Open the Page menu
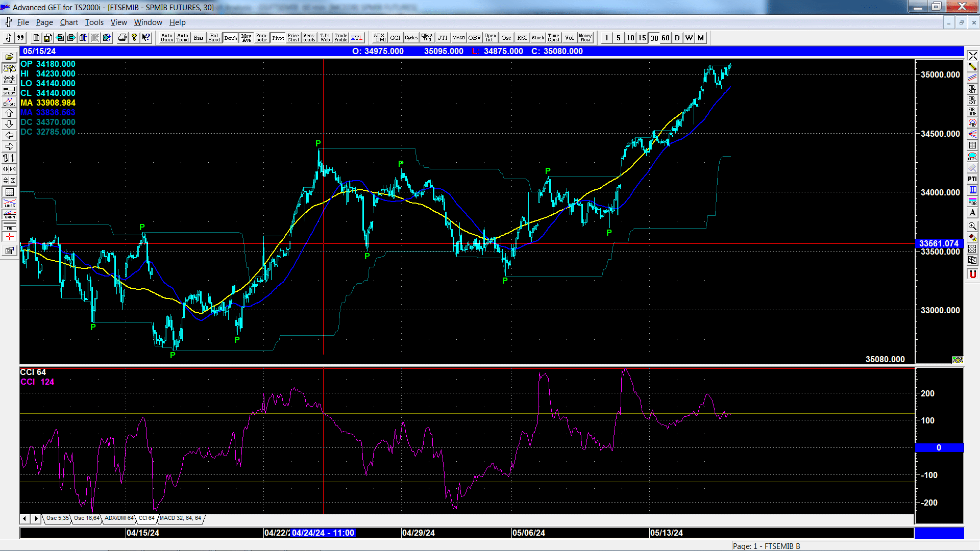 [44, 22]
